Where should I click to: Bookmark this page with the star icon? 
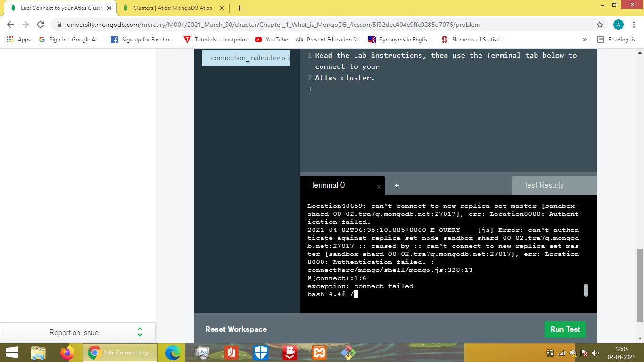(599, 25)
